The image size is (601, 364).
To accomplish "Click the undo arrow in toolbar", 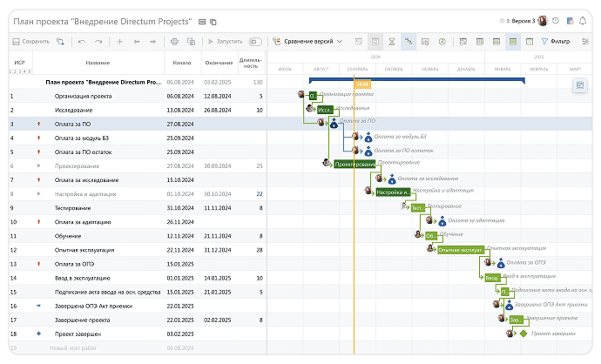I will coord(82,41).
